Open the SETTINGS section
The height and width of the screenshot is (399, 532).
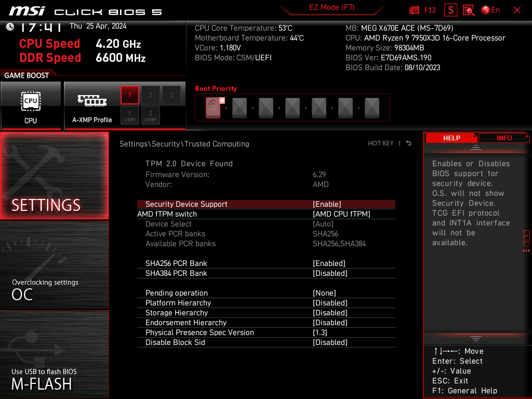click(x=54, y=176)
